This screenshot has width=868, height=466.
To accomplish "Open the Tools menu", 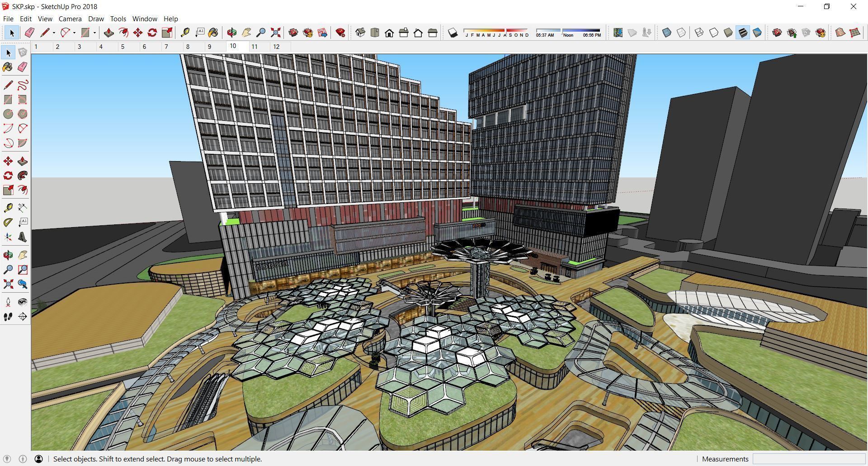I will 118,19.
